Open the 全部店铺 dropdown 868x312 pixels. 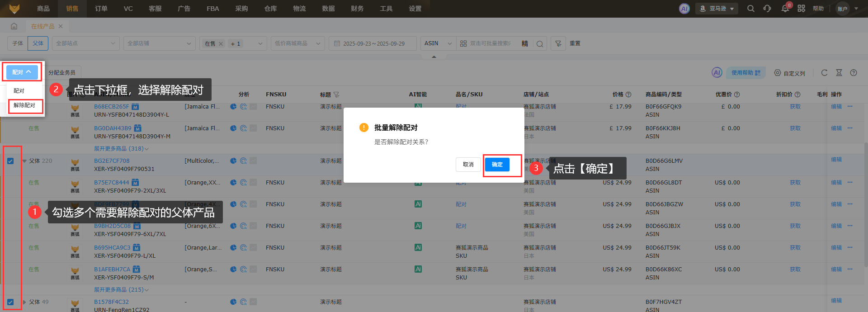tap(160, 43)
